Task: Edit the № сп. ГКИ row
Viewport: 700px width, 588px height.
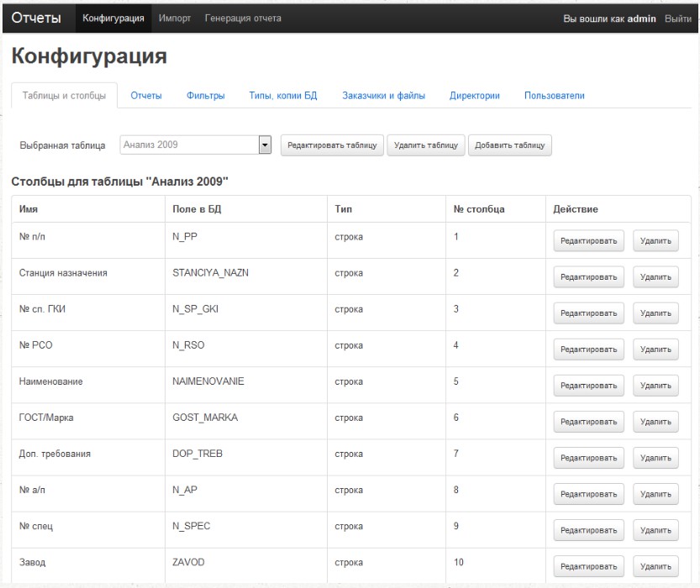Action: [588, 313]
